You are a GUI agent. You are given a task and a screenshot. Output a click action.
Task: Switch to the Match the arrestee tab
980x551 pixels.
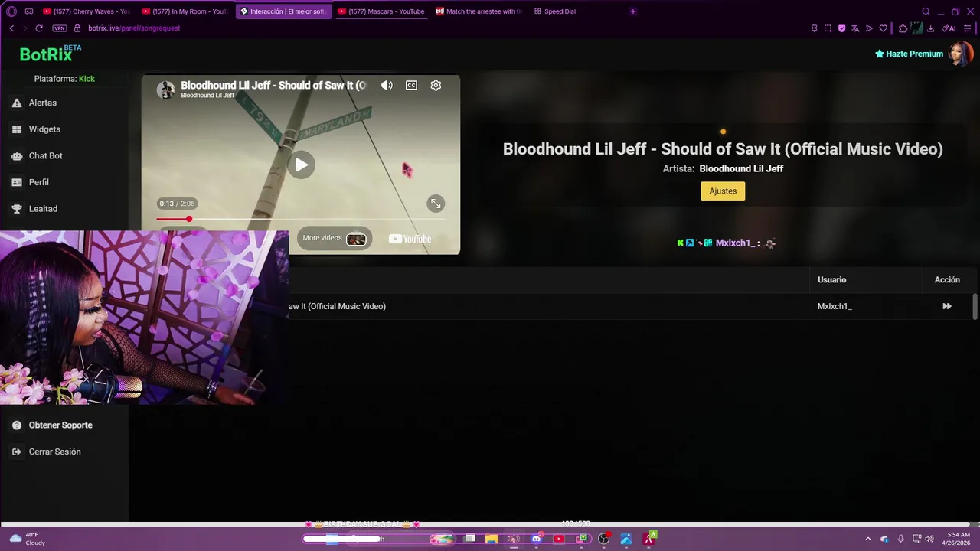[x=479, y=11]
